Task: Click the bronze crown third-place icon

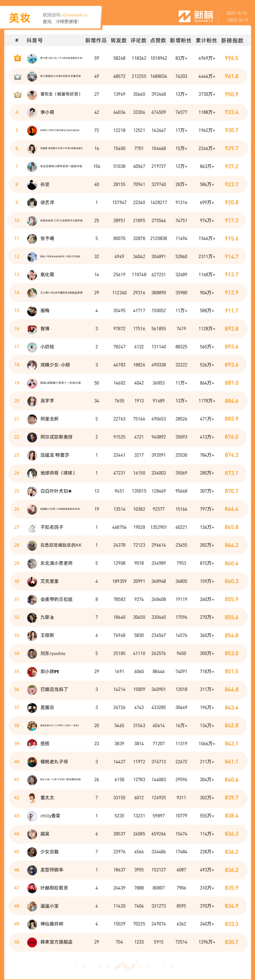Action: (17, 94)
